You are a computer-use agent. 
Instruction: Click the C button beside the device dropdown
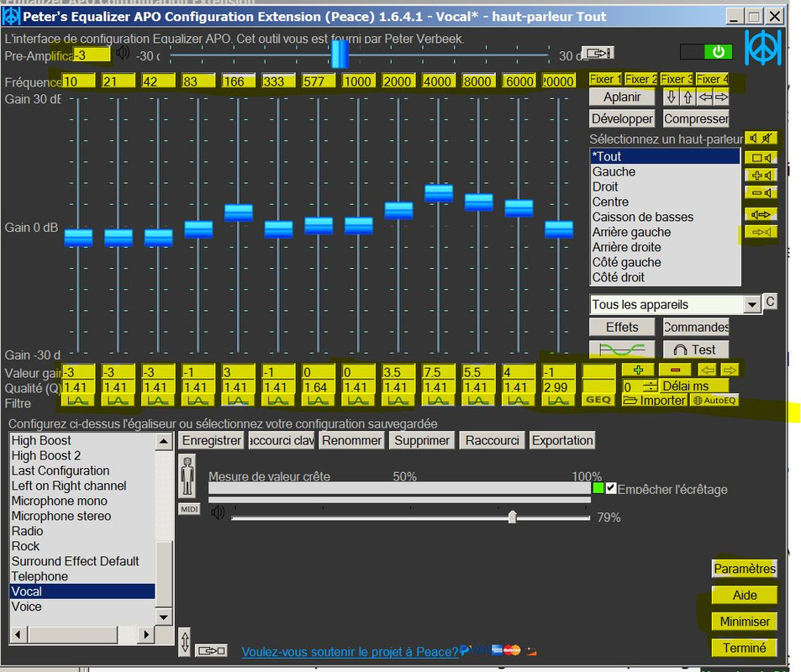pyautogui.click(x=770, y=302)
